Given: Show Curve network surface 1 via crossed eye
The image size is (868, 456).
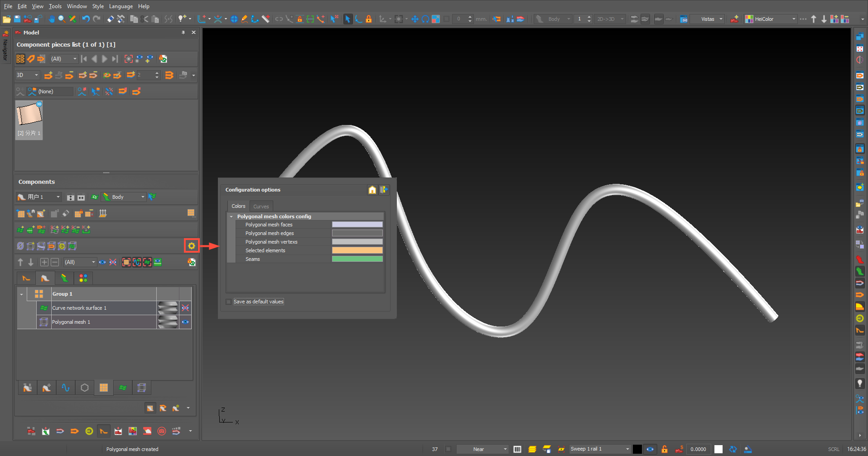Looking at the screenshot, I should pyautogui.click(x=185, y=308).
